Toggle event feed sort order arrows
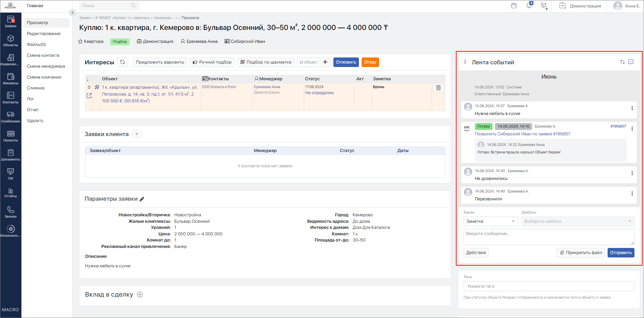The height and width of the screenshot is (318, 644). coord(622,62)
